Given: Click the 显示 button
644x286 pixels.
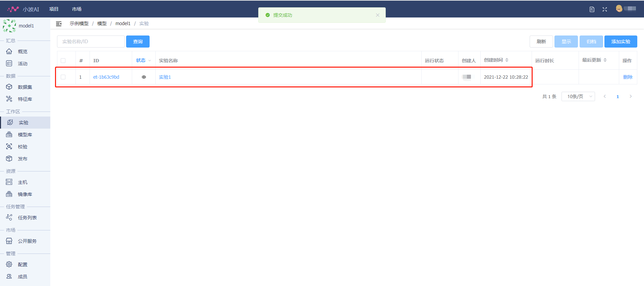Looking at the screenshot, I should [x=566, y=42].
